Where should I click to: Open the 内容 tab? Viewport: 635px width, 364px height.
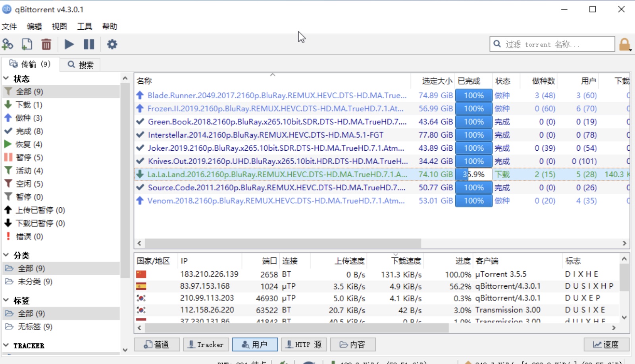(353, 345)
